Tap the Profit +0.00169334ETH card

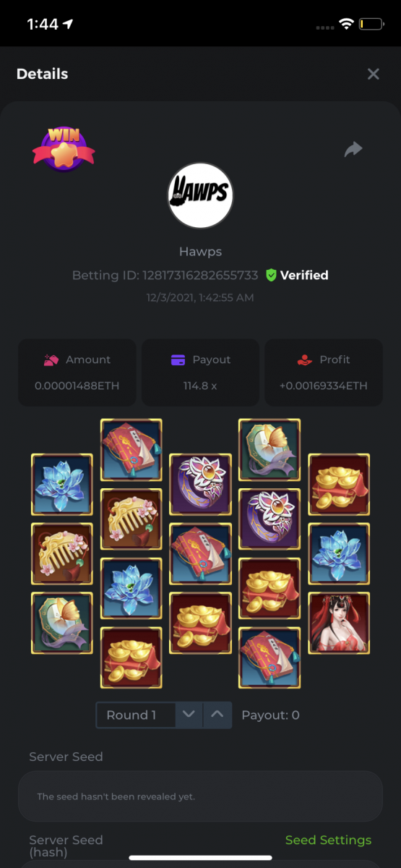(324, 372)
